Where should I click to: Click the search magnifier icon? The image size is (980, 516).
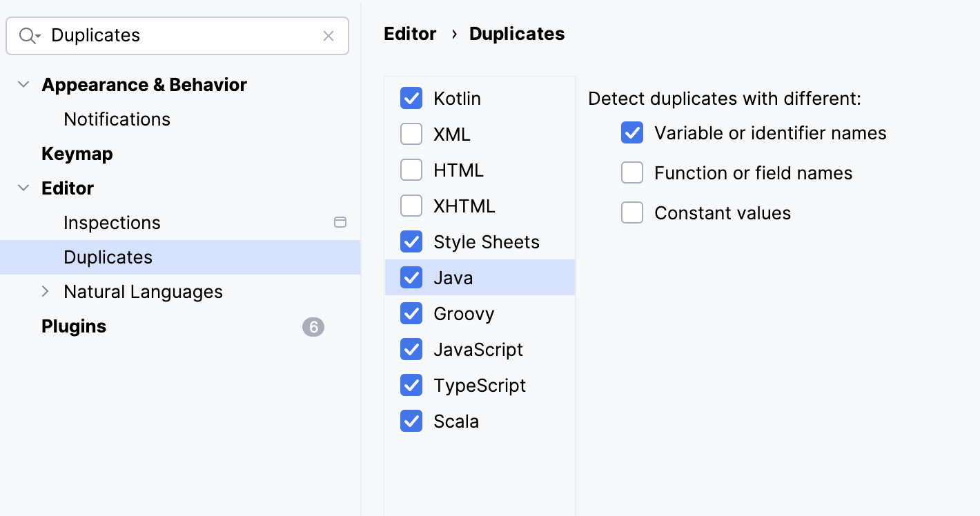pyautogui.click(x=28, y=36)
